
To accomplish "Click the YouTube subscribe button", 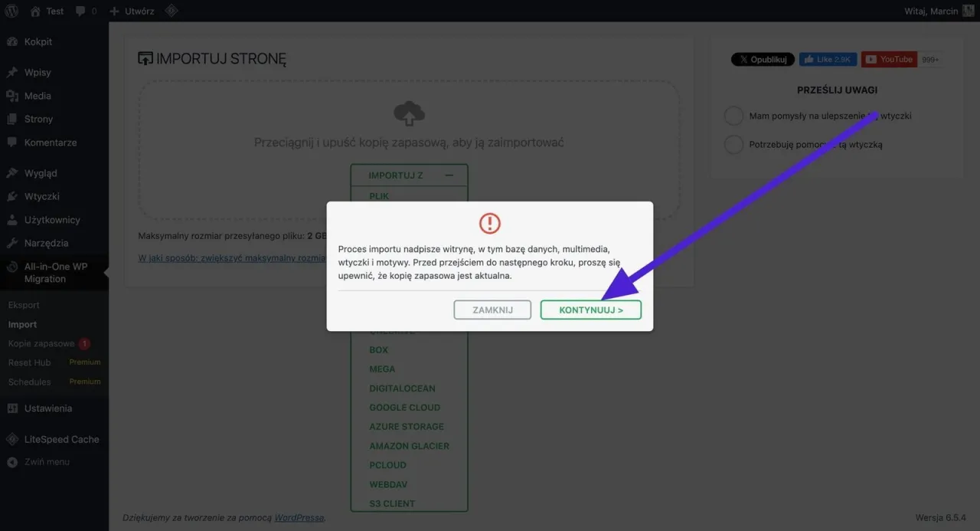I will click(889, 59).
